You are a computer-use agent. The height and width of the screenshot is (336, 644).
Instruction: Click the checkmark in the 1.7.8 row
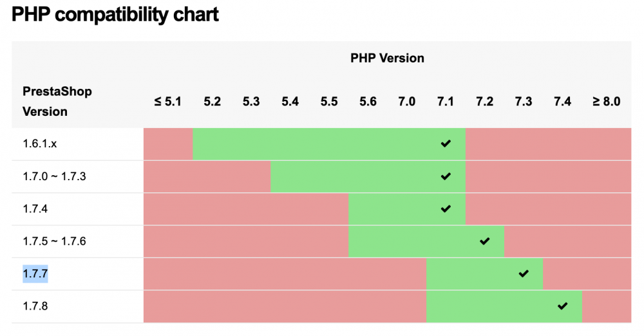(562, 306)
